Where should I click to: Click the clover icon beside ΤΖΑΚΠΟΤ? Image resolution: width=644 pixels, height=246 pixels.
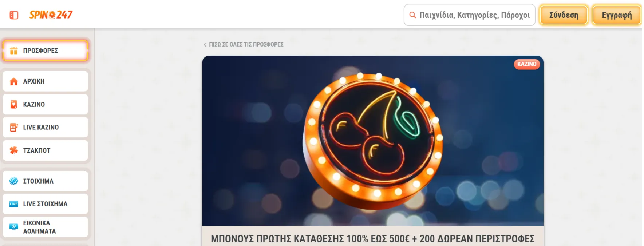point(14,150)
